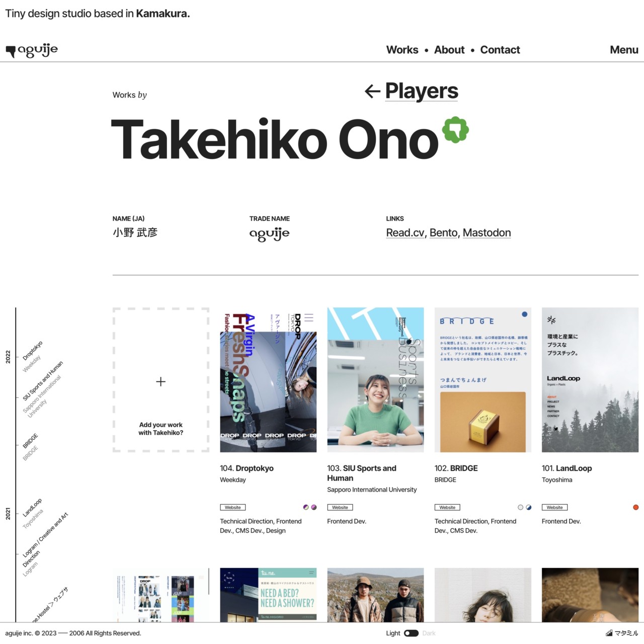Click the Website tag under Droptokyo

pyautogui.click(x=232, y=507)
